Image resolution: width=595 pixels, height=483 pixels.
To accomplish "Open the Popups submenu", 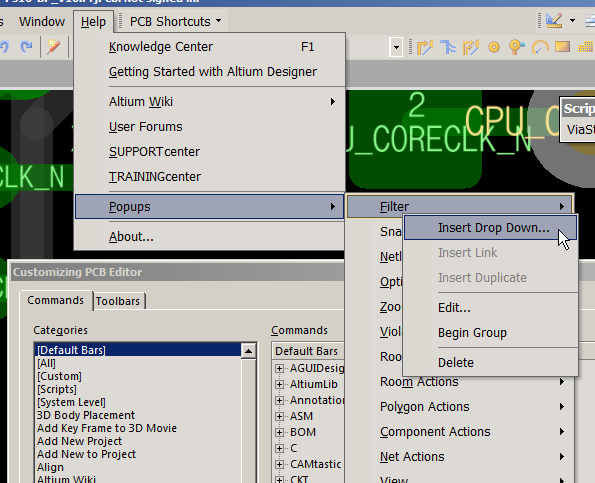I will (x=210, y=207).
